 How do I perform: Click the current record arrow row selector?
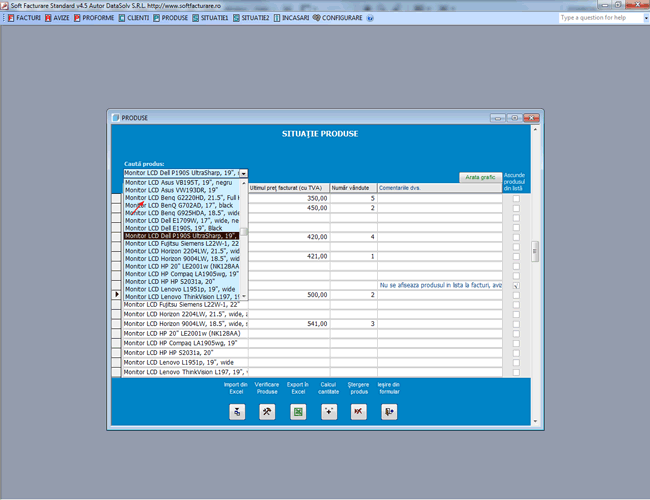116,295
